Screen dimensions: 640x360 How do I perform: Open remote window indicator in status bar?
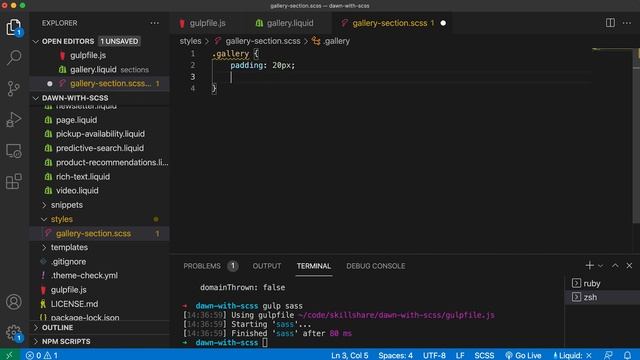(x=9, y=355)
